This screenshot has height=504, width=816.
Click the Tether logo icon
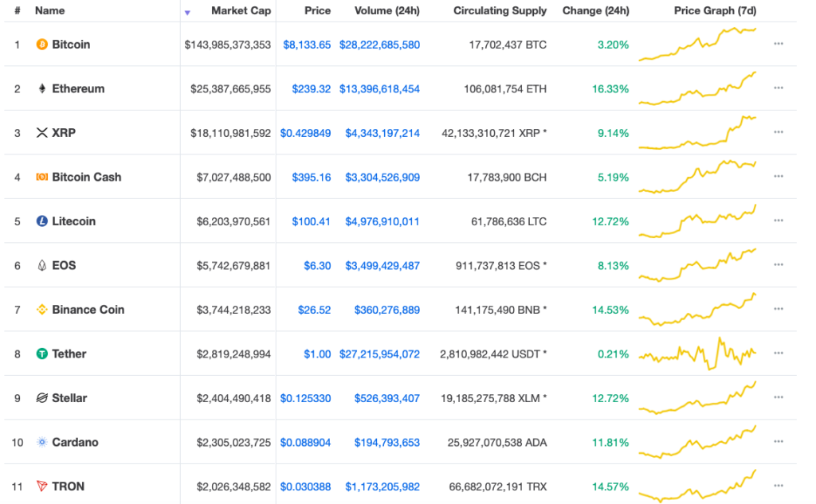(x=41, y=354)
